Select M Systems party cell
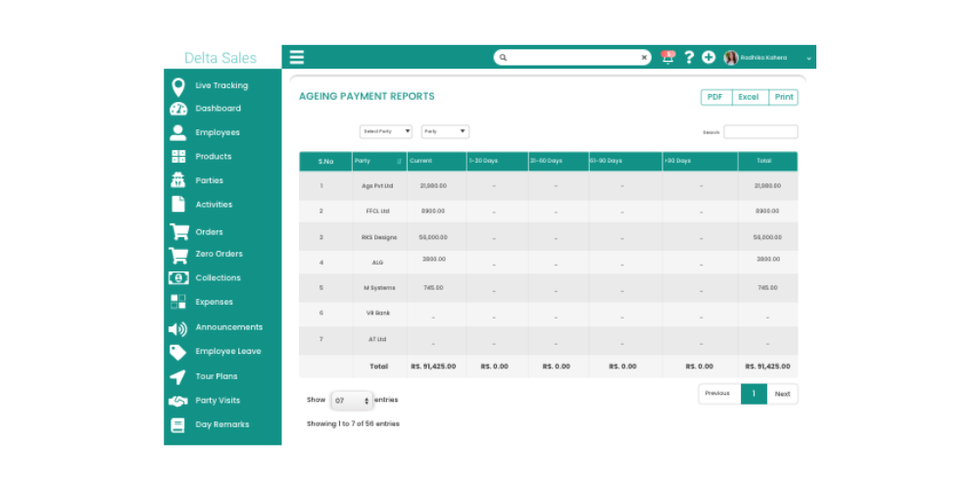 (x=379, y=288)
